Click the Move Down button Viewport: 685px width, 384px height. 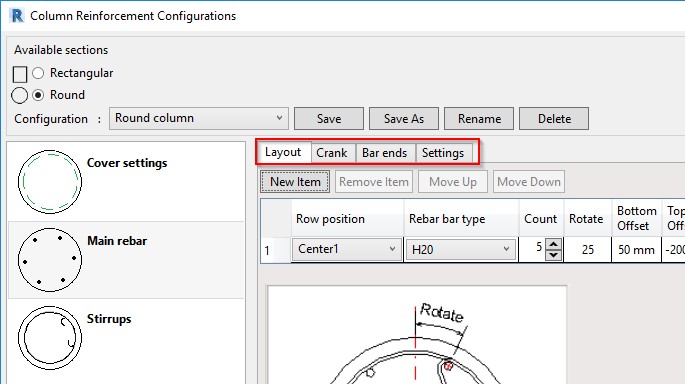click(x=529, y=182)
